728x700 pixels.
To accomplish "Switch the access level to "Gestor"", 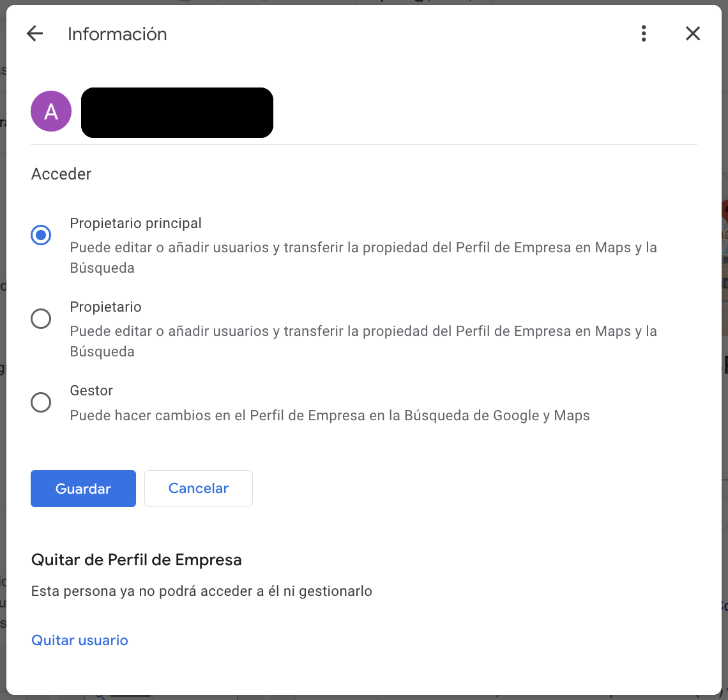I will coord(40,402).
